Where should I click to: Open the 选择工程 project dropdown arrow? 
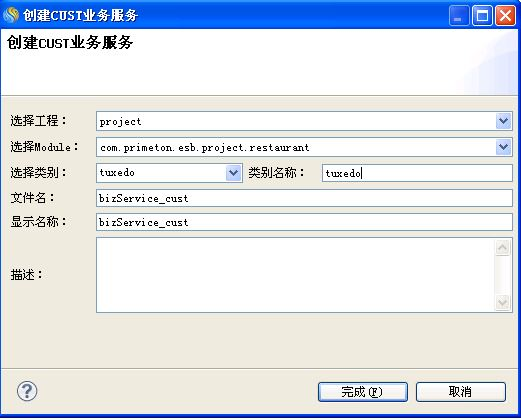pyautogui.click(x=503, y=121)
